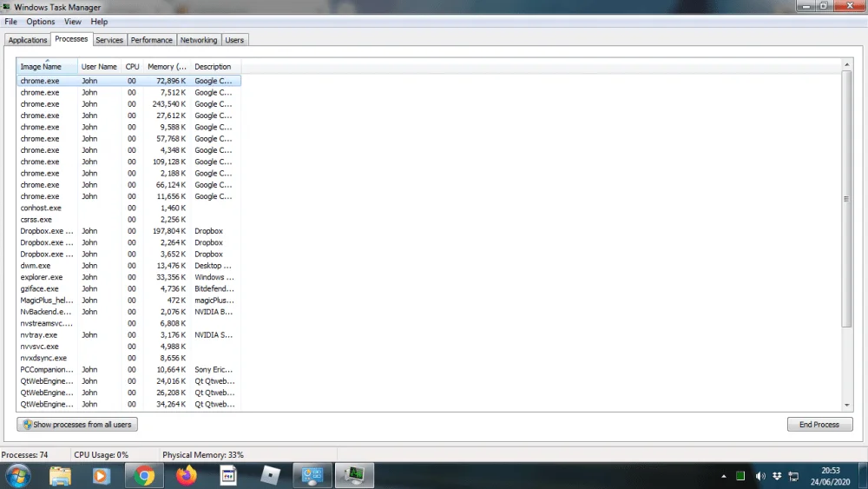Switch to the Services tab

pos(109,40)
